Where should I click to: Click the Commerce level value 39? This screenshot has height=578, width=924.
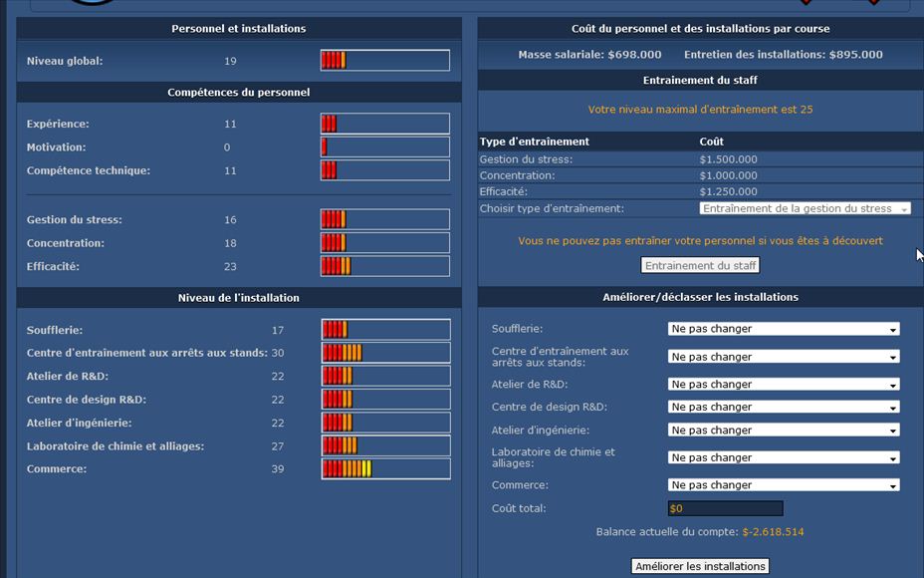coord(278,469)
